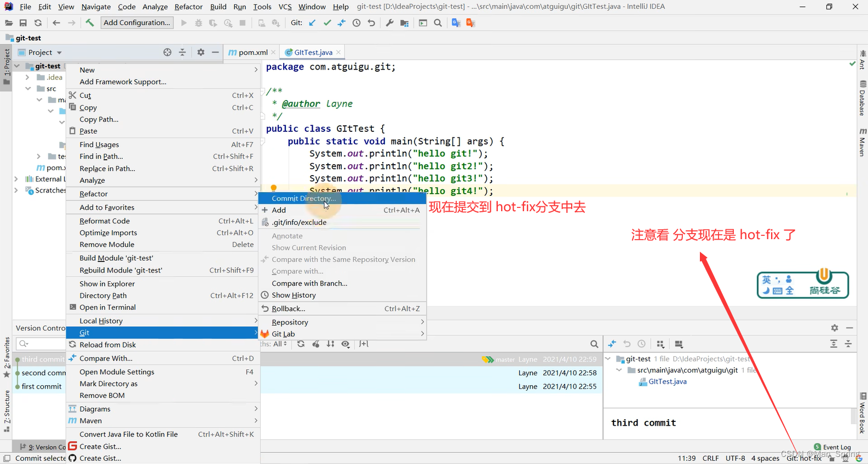Open GItTest.java in commit details
Image resolution: width=868 pixels, height=464 pixels.
point(668,382)
